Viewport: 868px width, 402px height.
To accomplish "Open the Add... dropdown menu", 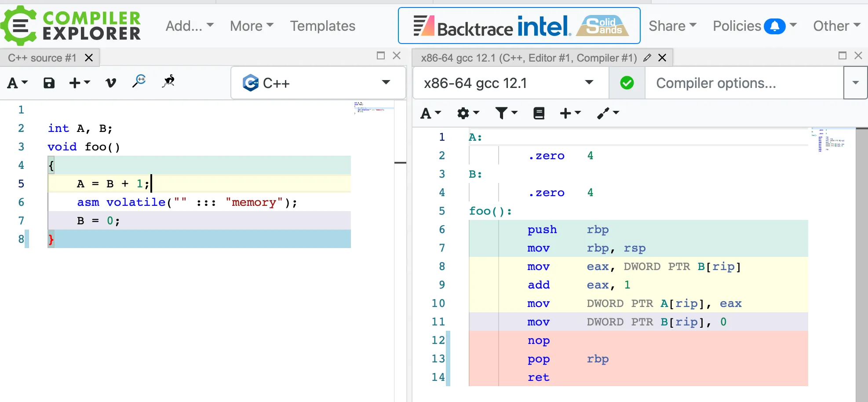I will click(x=190, y=26).
